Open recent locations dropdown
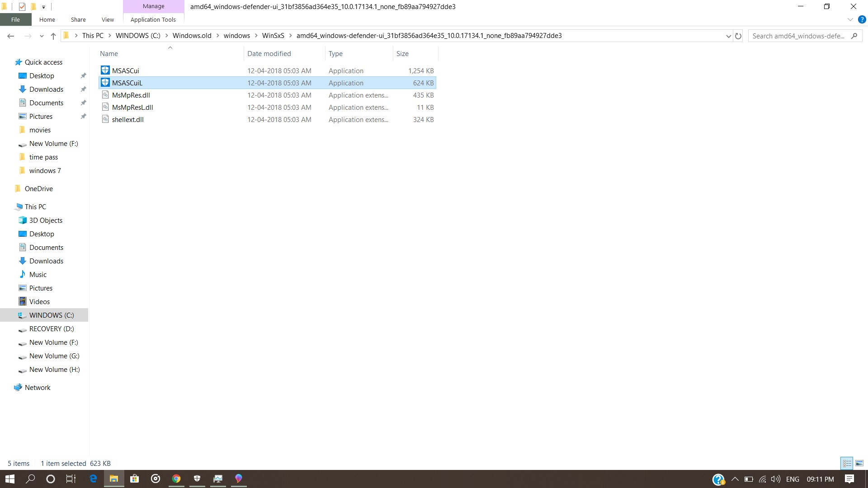868x488 pixels. pos(42,36)
